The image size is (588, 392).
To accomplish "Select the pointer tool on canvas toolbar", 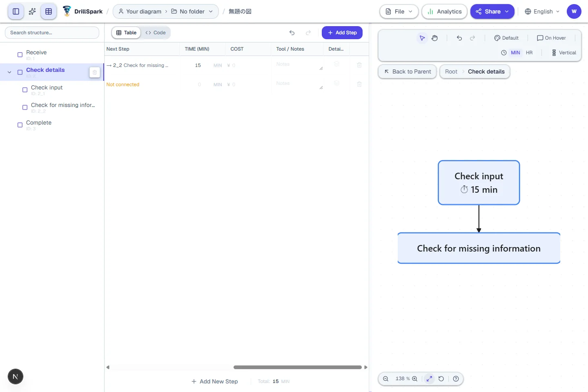I will [x=422, y=38].
